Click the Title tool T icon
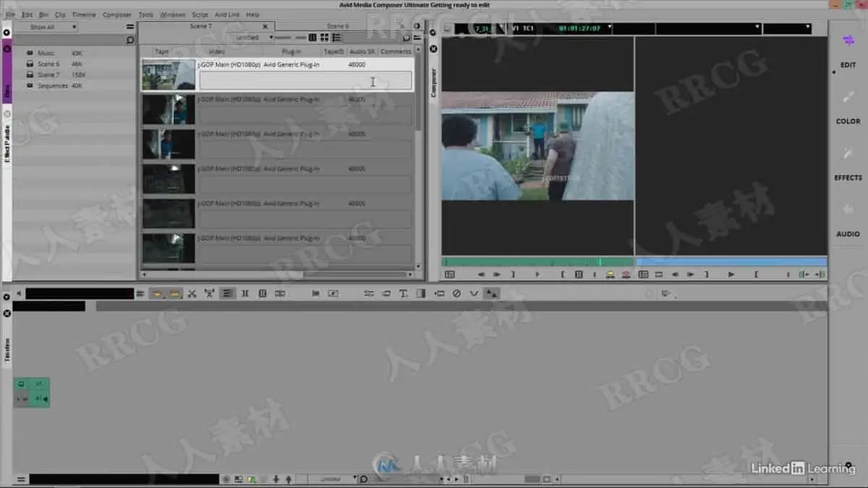Screen dimensions: 868x488 click(403, 294)
